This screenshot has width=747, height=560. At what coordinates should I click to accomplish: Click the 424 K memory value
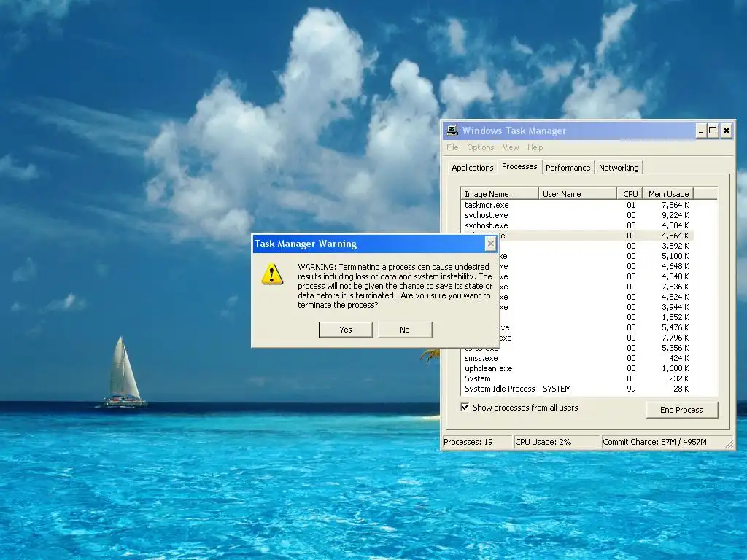click(679, 358)
